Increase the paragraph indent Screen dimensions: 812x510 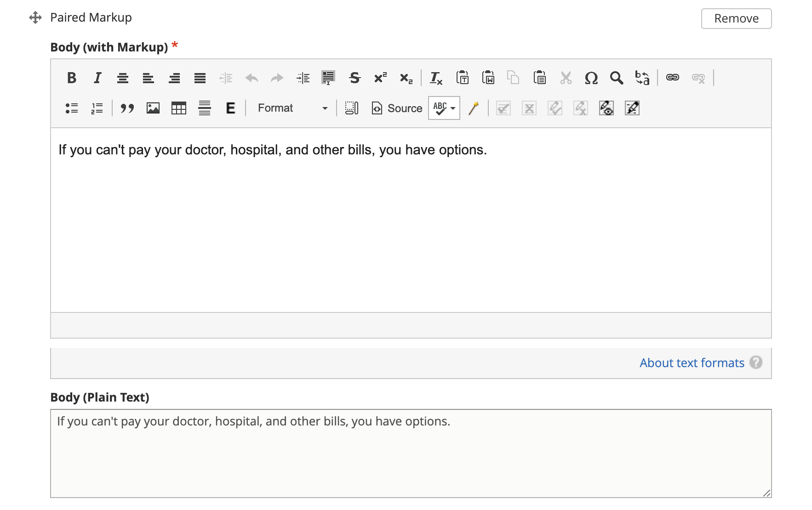(303, 78)
